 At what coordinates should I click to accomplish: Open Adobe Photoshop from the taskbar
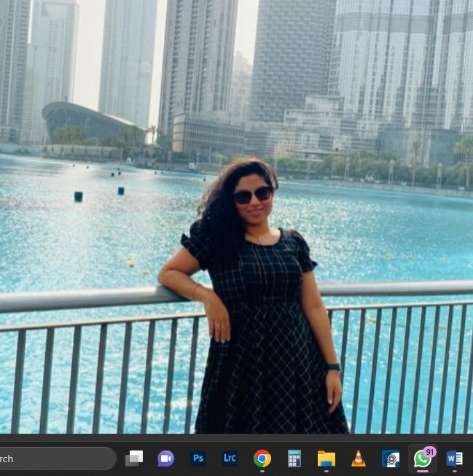click(x=198, y=458)
